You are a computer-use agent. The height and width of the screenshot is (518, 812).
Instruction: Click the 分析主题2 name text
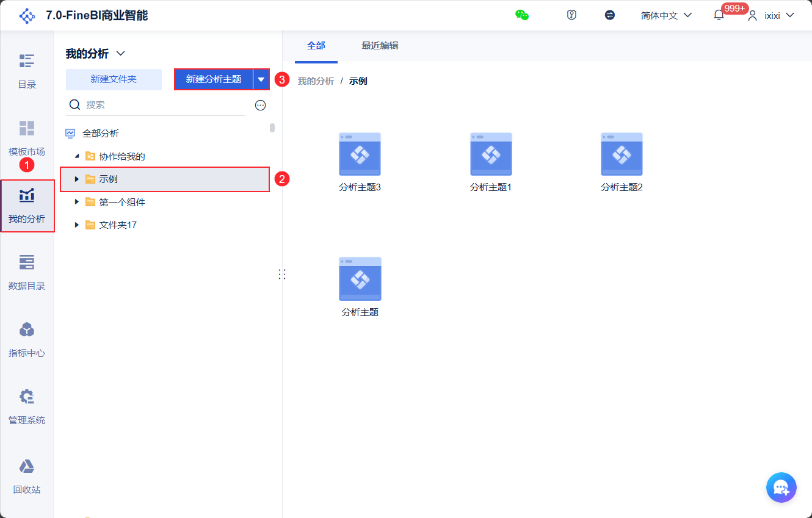pyautogui.click(x=622, y=187)
